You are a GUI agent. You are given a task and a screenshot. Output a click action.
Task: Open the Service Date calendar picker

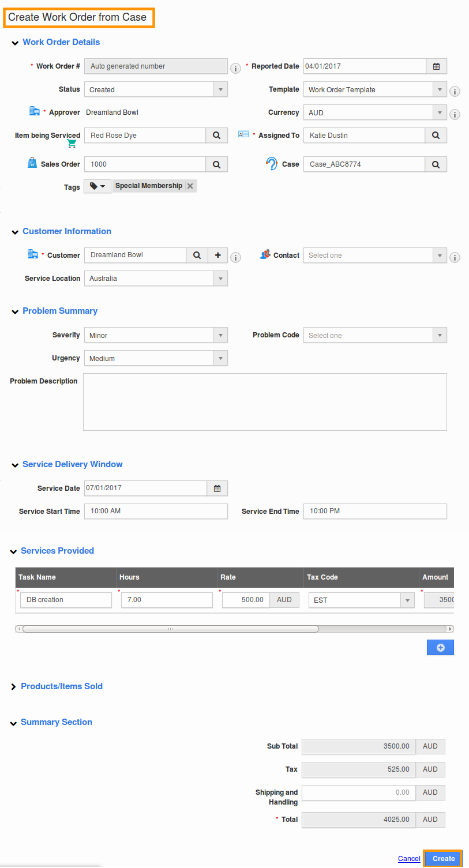217,488
